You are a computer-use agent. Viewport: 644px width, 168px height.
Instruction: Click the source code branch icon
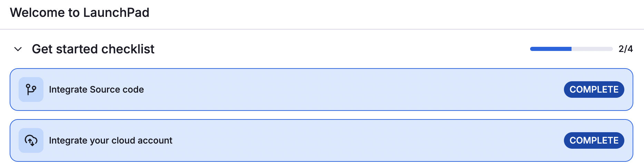pyautogui.click(x=31, y=90)
